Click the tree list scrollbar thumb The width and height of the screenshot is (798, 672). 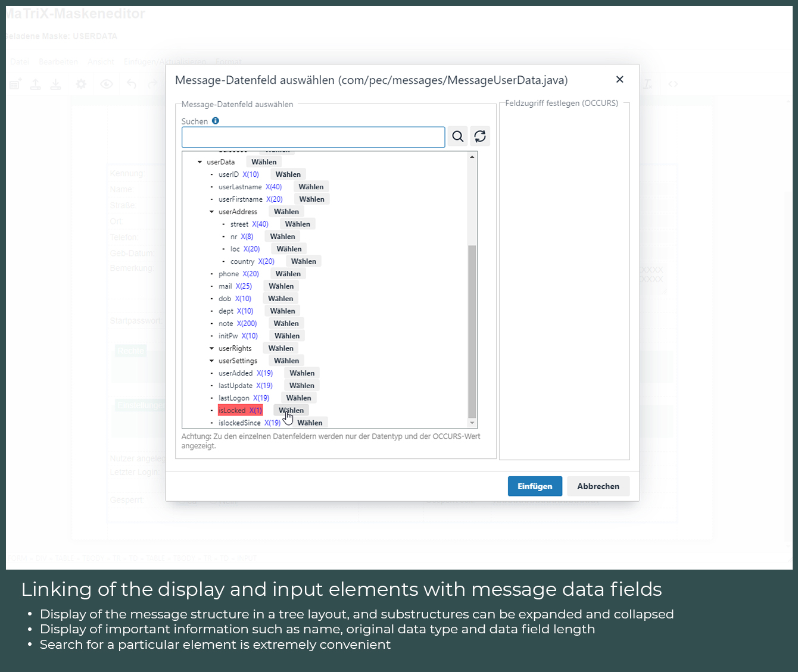point(472,331)
